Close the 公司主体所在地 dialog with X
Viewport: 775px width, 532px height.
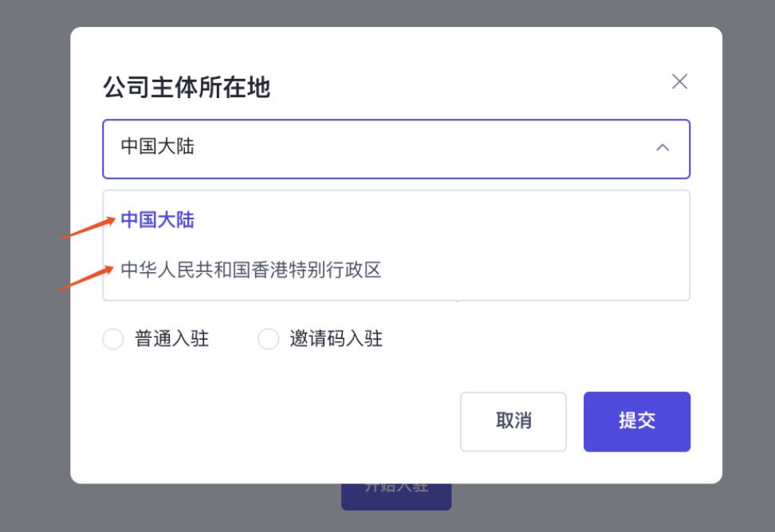[679, 81]
